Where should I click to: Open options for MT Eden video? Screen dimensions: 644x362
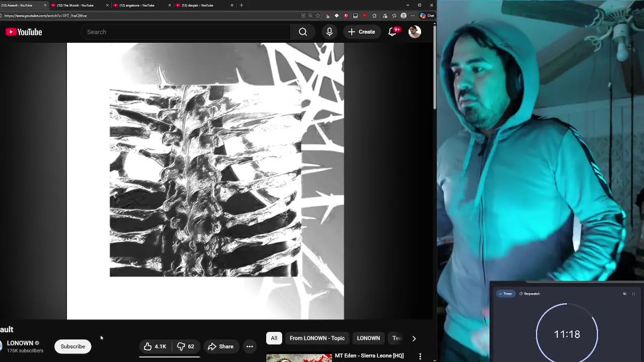[420, 356]
